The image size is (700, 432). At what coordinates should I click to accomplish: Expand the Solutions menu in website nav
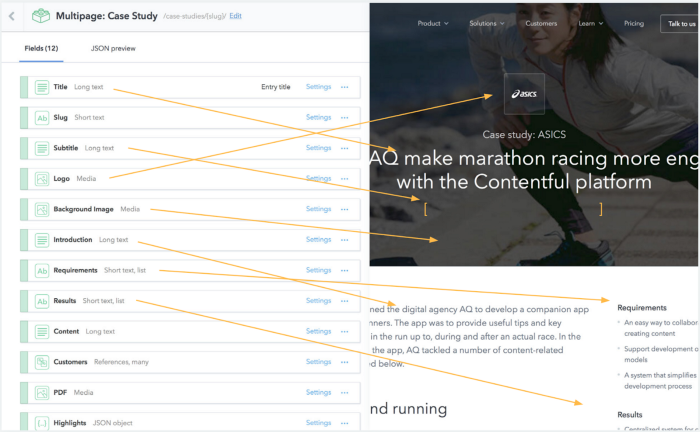point(487,24)
